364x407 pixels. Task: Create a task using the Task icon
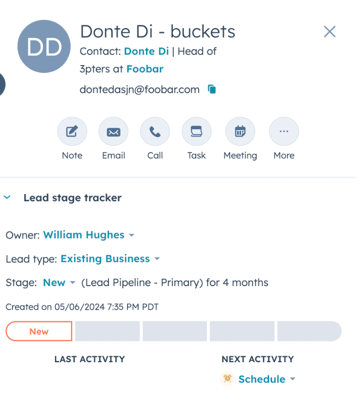pyautogui.click(x=196, y=132)
